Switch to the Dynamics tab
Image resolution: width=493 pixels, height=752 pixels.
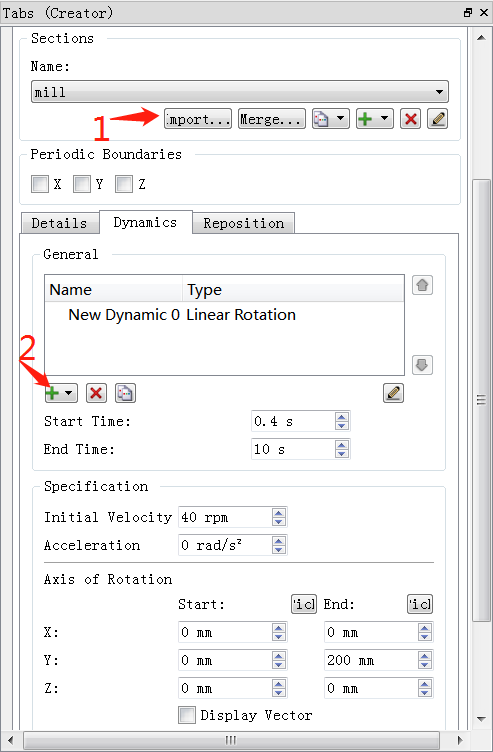145,222
